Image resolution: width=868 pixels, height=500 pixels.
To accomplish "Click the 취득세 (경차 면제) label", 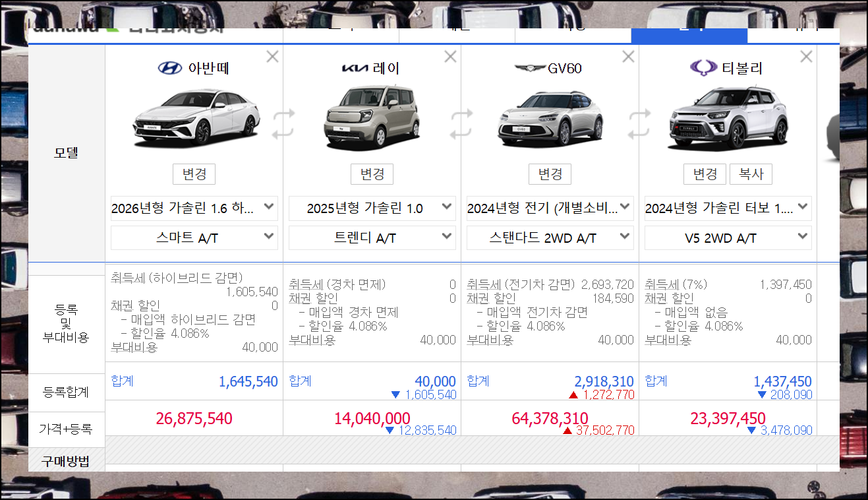I will 337,284.
